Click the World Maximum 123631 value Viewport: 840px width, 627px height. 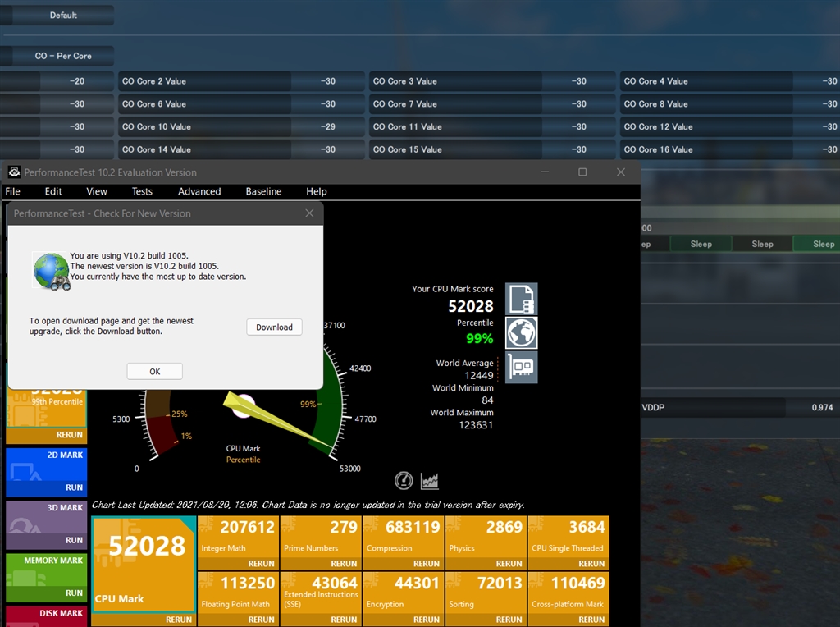click(476, 425)
